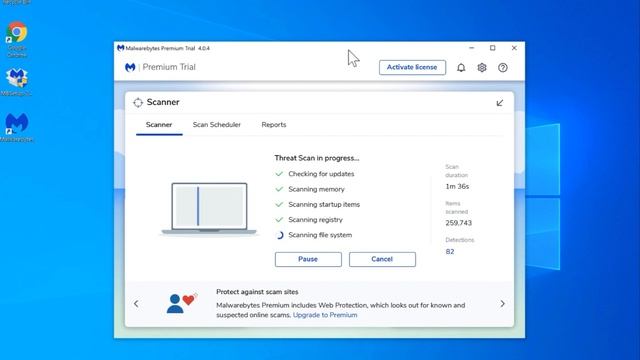Open the Malwarebytes setup installer desktop icon
The height and width of the screenshot is (360, 640).
tap(16, 82)
